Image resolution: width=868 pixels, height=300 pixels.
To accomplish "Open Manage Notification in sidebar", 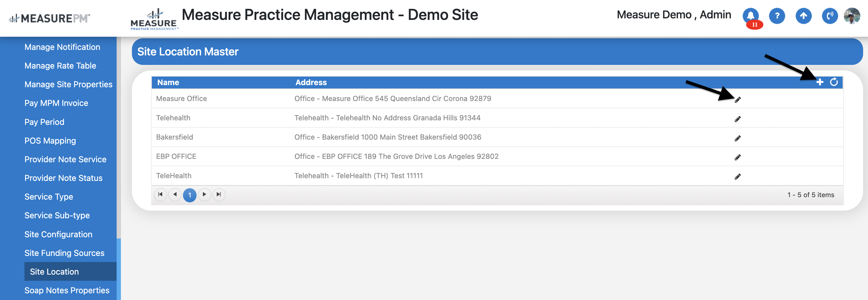I will 62,47.
